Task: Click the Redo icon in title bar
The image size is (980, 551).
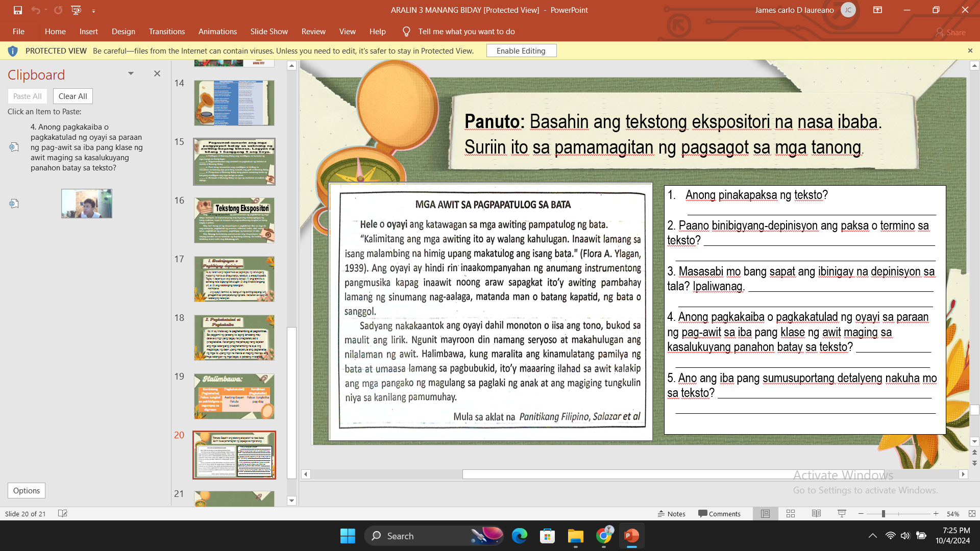Action: pyautogui.click(x=58, y=10)
